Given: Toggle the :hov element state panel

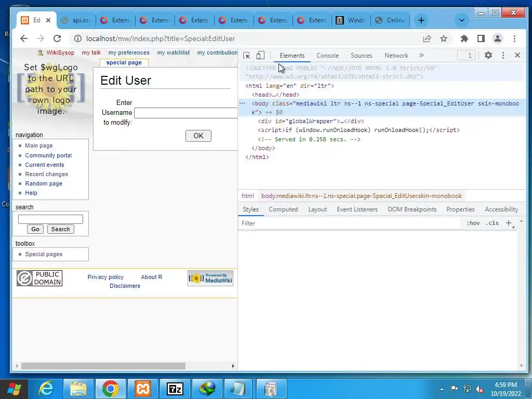Looking at the screenshot, I should coord(473,223).
